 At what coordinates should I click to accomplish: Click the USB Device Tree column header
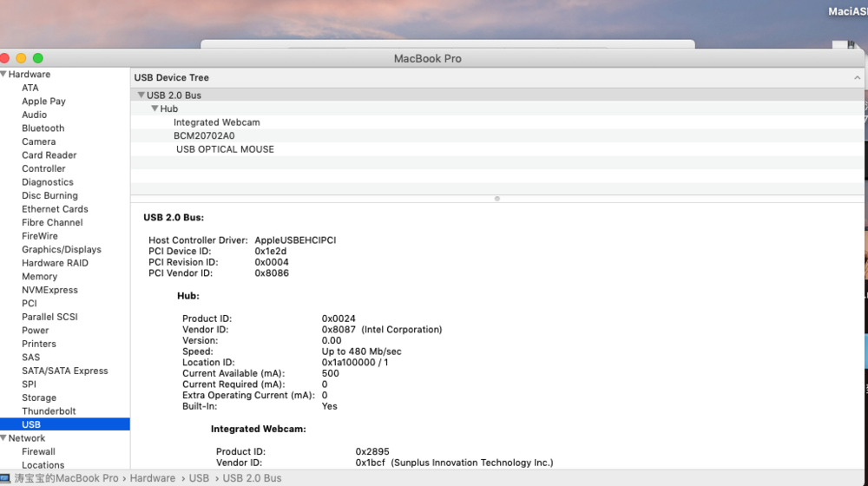[x=171, y=78]
